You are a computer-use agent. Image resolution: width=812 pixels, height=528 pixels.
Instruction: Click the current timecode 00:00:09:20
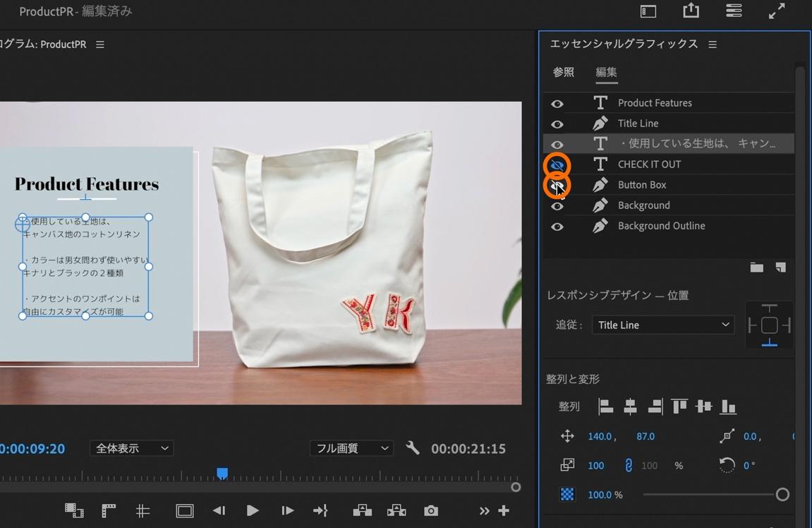[x=32, y=449]
